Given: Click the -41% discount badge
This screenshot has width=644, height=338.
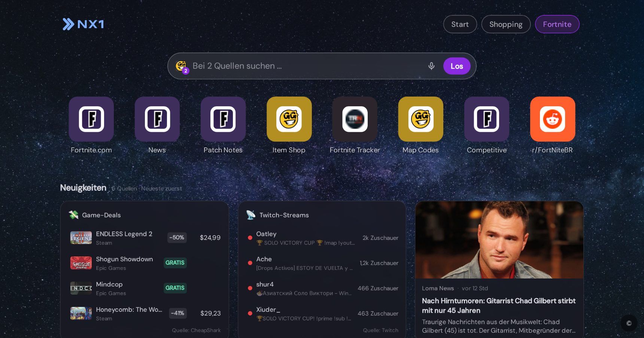Looking at the screenshot, I should (x=177, y=313).
